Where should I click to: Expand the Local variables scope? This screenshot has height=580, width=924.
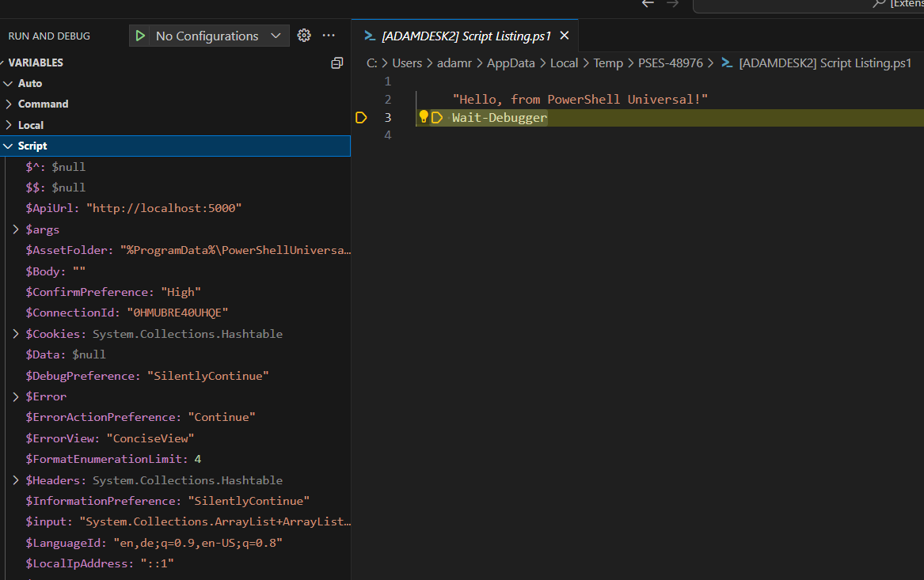click(x=31, y=125)
